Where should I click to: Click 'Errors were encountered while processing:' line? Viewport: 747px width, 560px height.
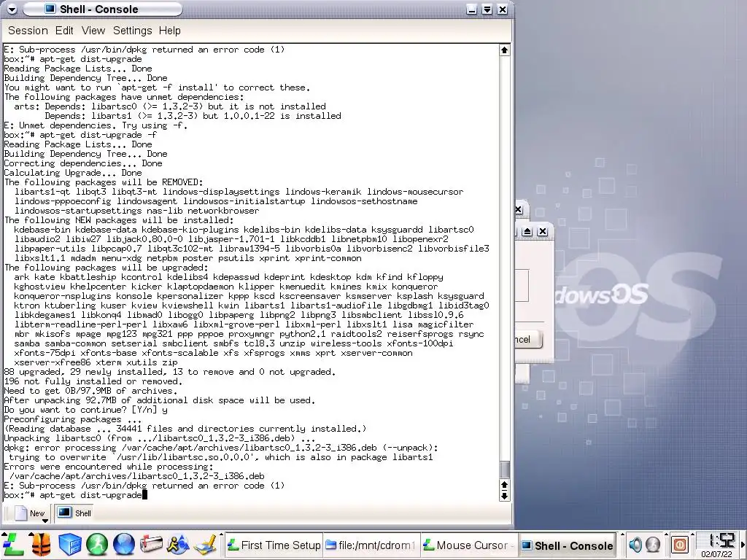pyautogui.click(x=109, y=467)
